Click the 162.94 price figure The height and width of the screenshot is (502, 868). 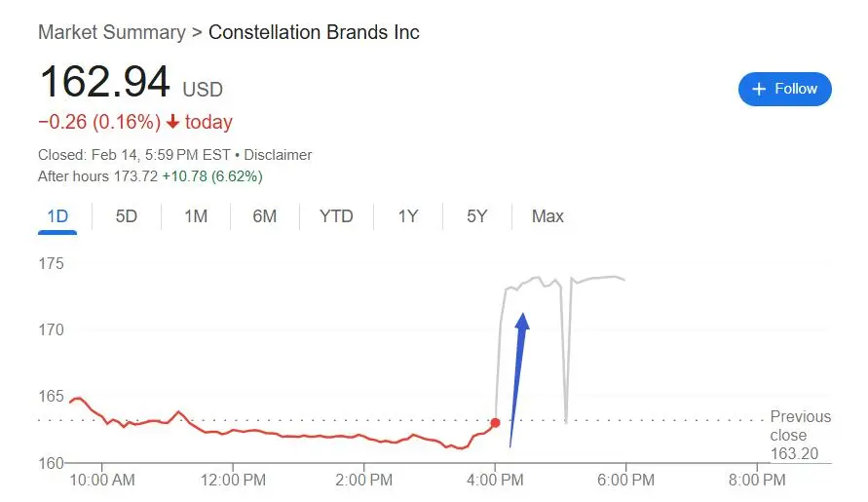[x=104, y=82]
